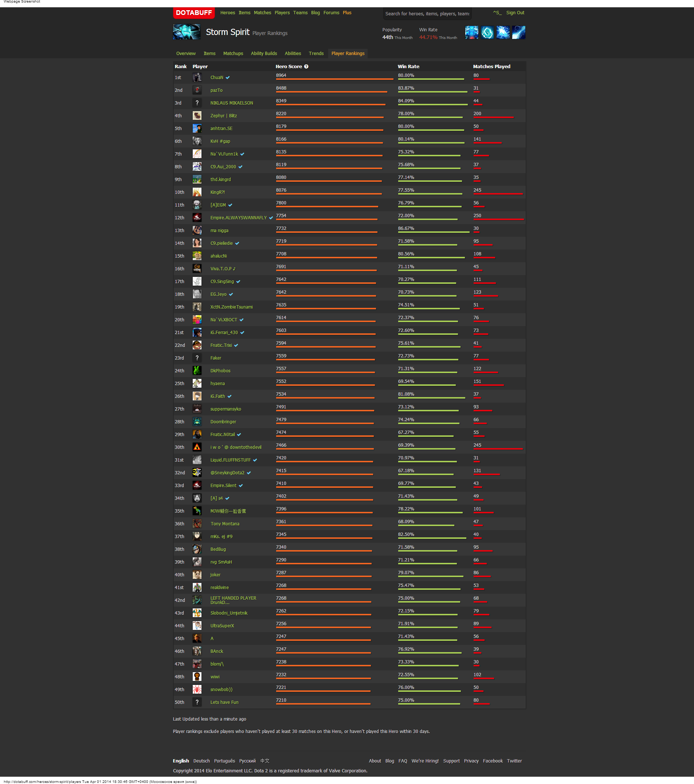Viewport: 694px width, 784px height.
Task: Open player profile for Fnatic.N0tail
Action: (222, 435)
